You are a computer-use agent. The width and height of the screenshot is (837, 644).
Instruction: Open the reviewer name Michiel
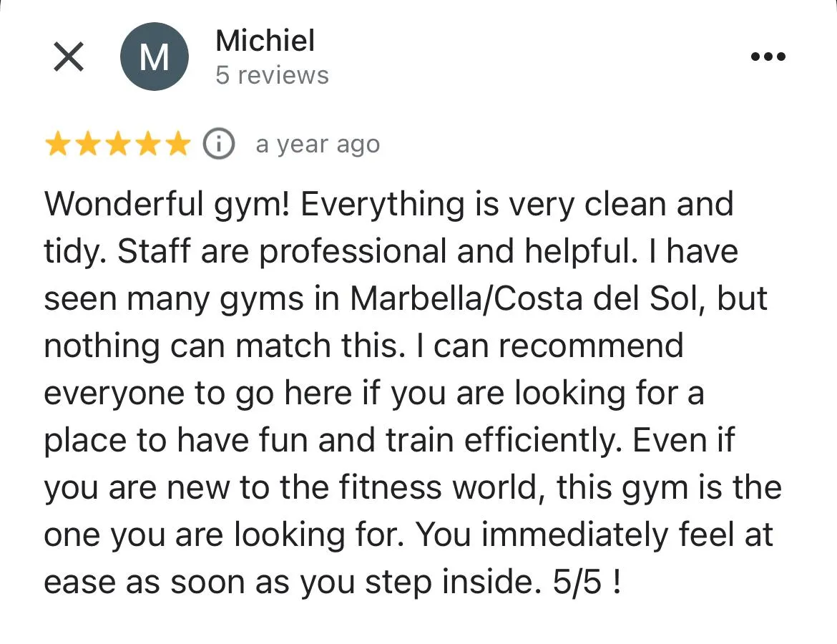coord(265,41)
